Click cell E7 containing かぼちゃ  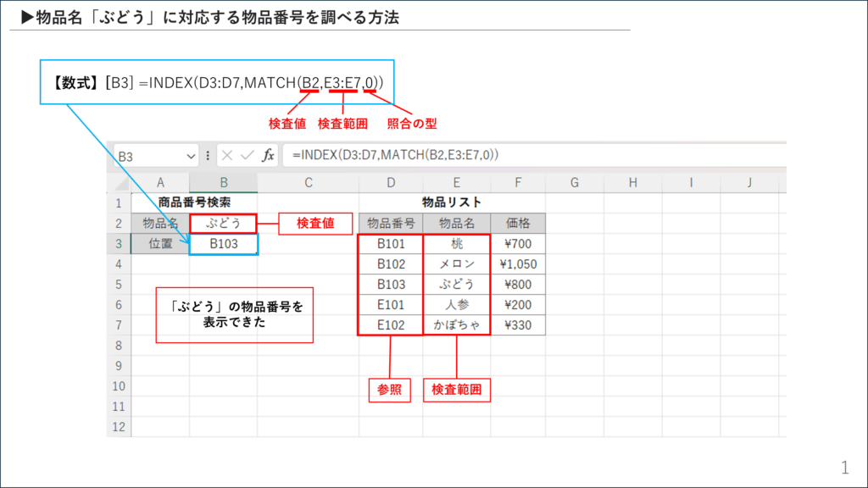[x=457, y=324]
